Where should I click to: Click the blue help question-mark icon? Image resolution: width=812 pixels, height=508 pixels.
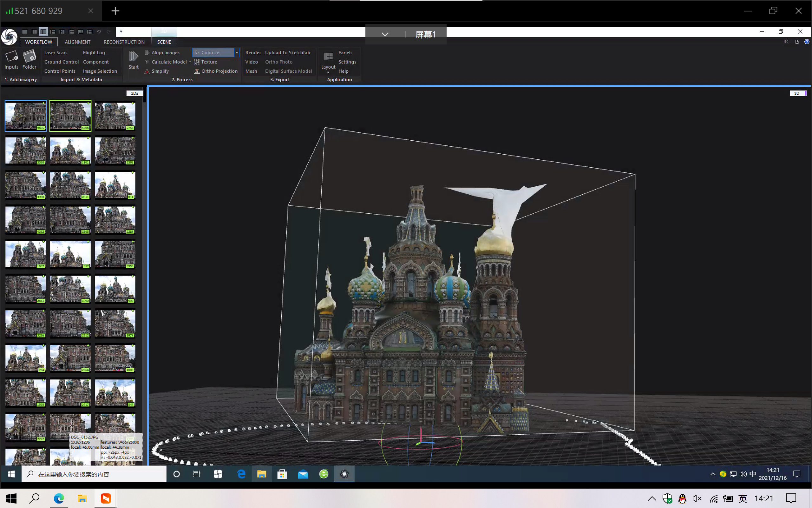tap(807, 42)
